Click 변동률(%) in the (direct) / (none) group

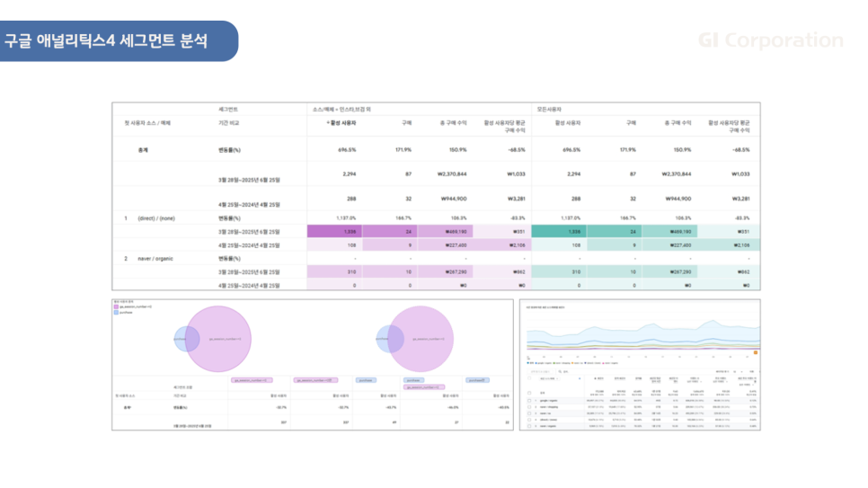229,218
